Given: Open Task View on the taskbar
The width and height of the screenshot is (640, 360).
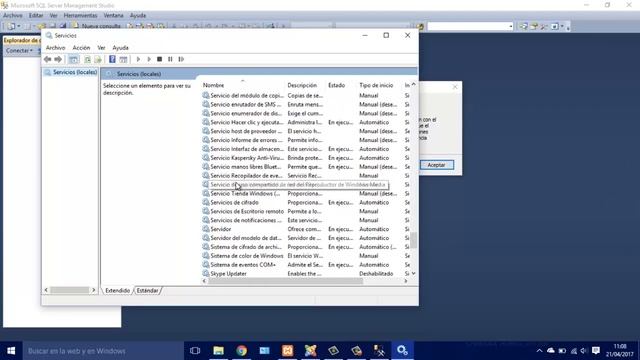Looking at the screenshot, I should [x=195, y=351].
